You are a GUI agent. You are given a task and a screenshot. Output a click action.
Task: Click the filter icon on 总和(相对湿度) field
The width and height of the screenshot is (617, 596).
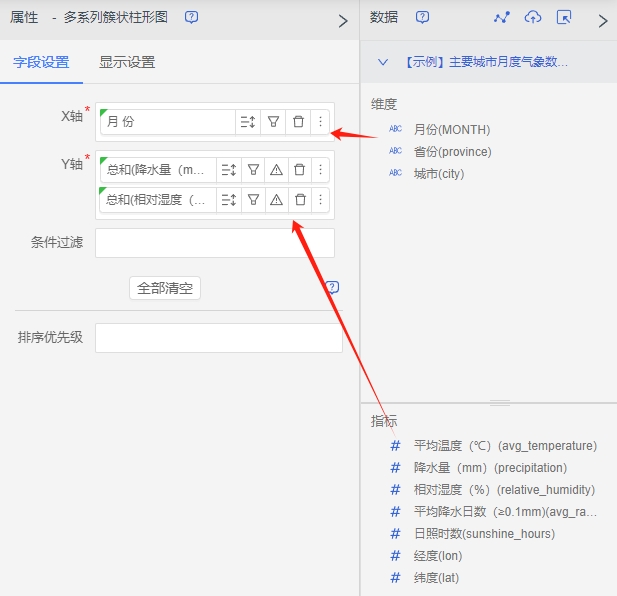(253, 200)
